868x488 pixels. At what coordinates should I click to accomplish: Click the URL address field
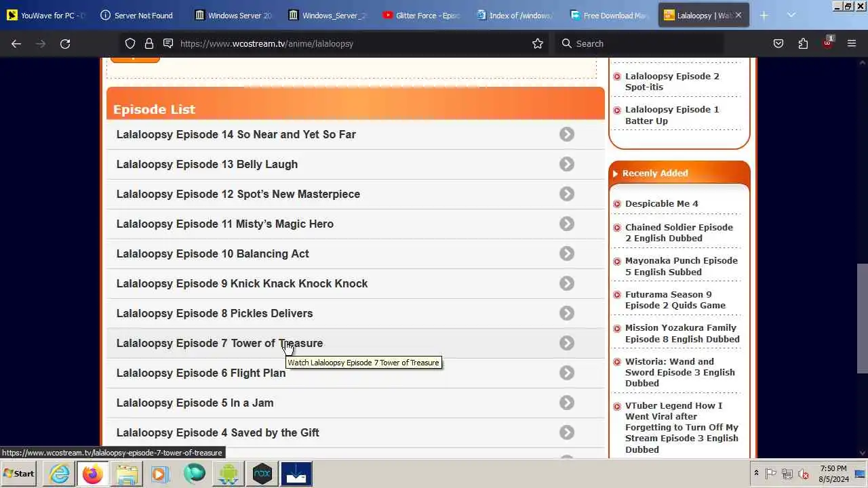[353, 43]
